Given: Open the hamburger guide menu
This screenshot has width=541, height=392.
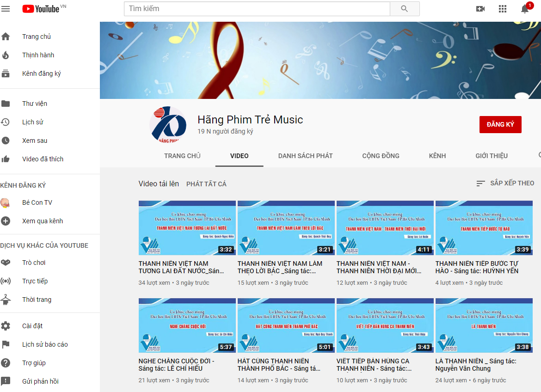Looking at the screenshot, I should (6, 9).
